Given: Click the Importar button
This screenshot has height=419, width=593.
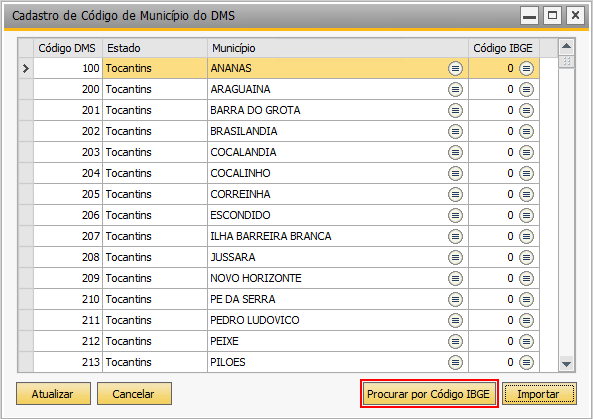Looking at the screenshot, I should 539,394.
